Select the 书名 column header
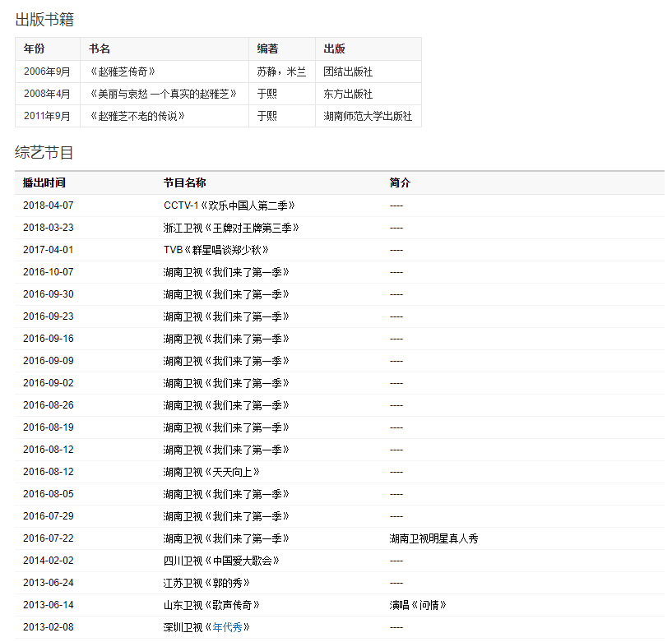This screenshot has width=672, height=642. tap(100, 49)
